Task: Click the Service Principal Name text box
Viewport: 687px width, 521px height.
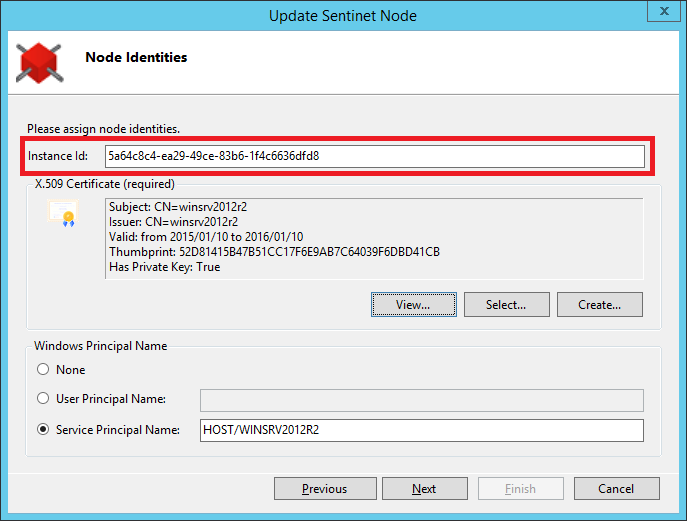Action: (x=421, y=430)
